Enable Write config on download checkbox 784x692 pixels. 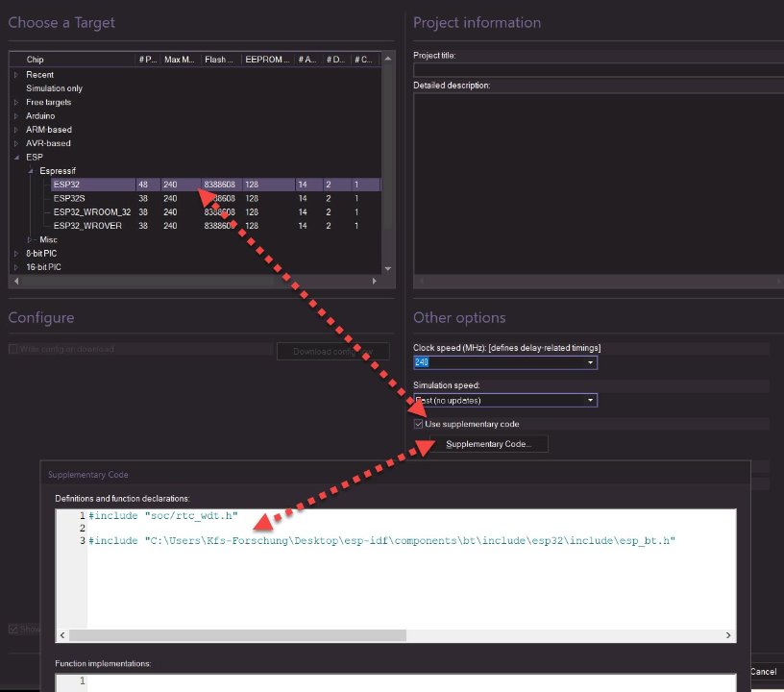point(12,349)
